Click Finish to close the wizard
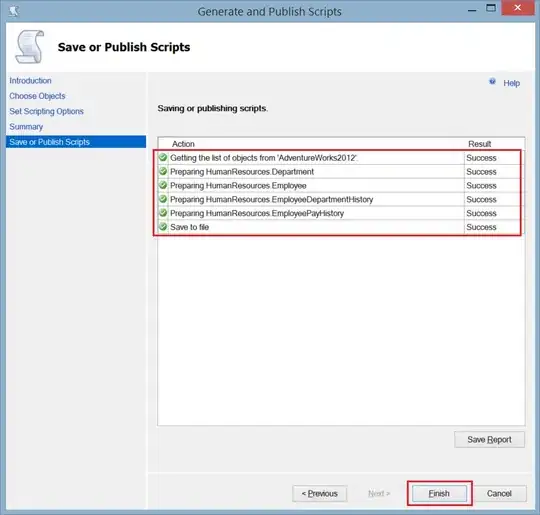540x515 pixels. tap(439, 494)
